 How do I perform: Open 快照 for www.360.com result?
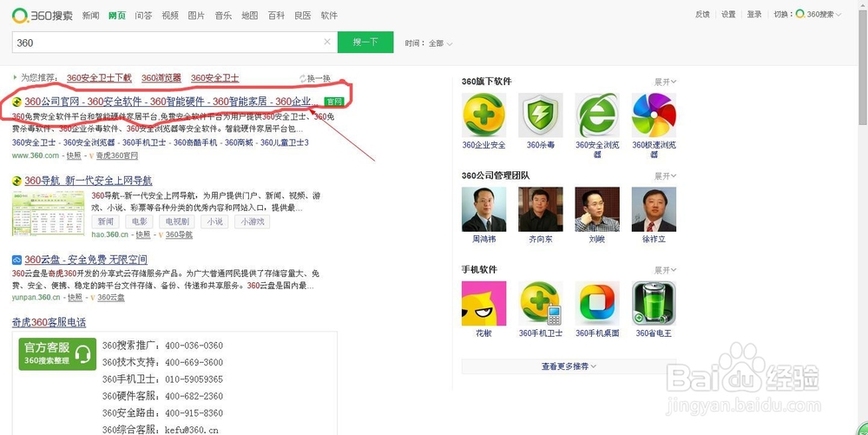74,156
